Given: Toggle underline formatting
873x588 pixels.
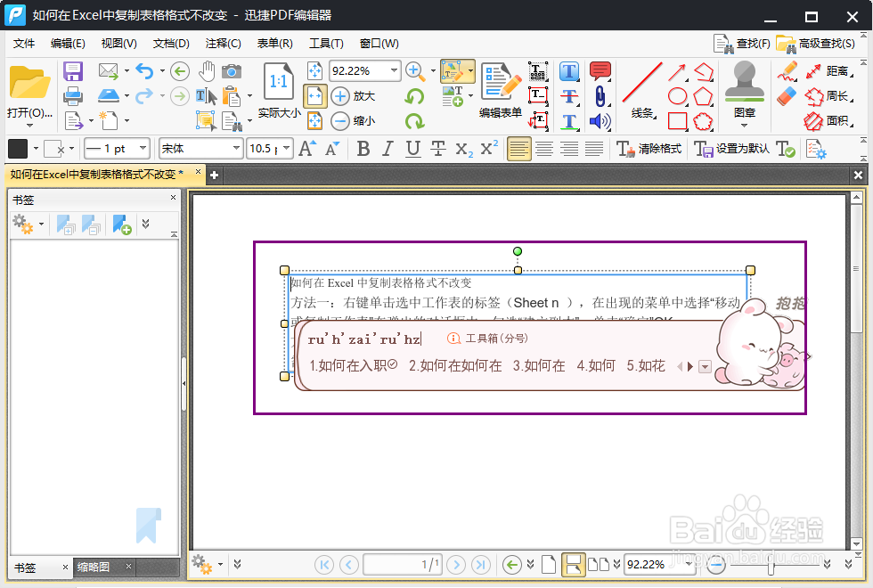Looking at the screenshot, I should 412,149.
